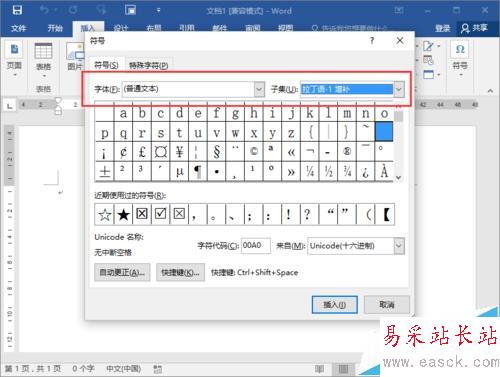The width and height of the screenshot is (500, 377).
Task: Switch to the 特殊字符(P) dialog tab
Action: [149, 66]
